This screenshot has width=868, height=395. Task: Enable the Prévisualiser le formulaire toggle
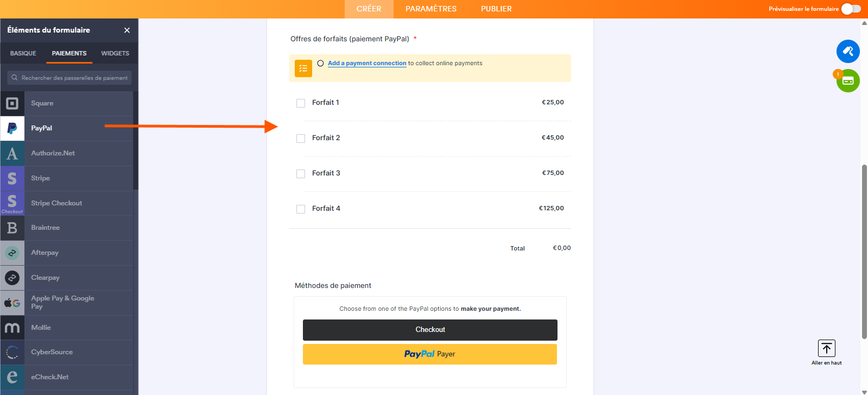pos(851,9)
